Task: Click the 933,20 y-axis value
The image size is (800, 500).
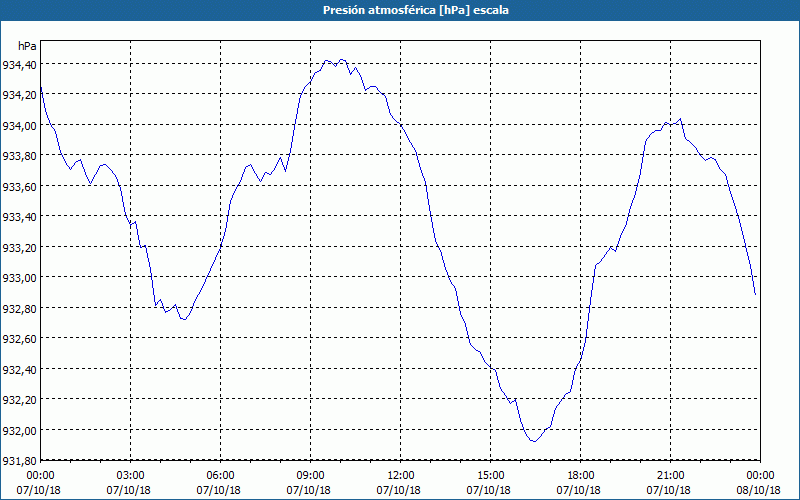Action: pos(19,247)
